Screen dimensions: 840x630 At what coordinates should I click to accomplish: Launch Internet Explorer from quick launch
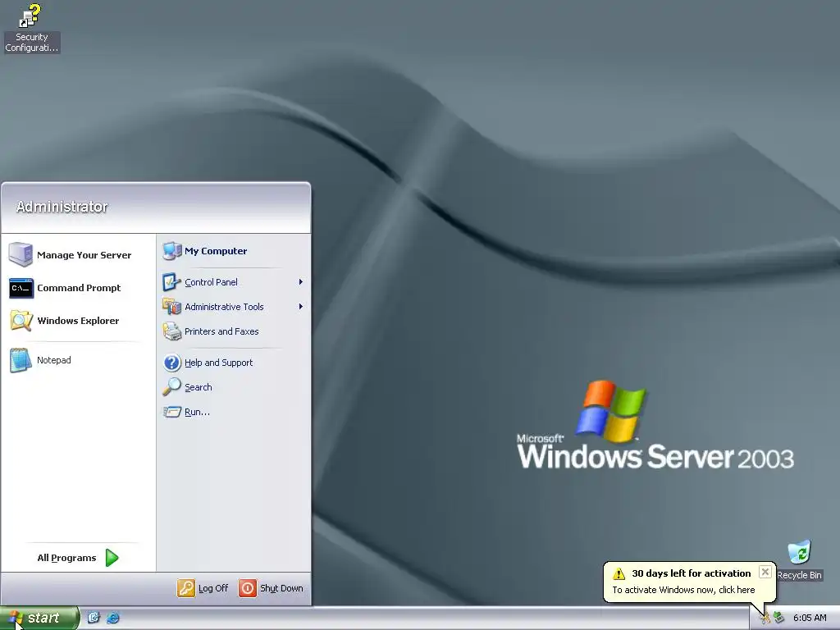pos(112,618)
